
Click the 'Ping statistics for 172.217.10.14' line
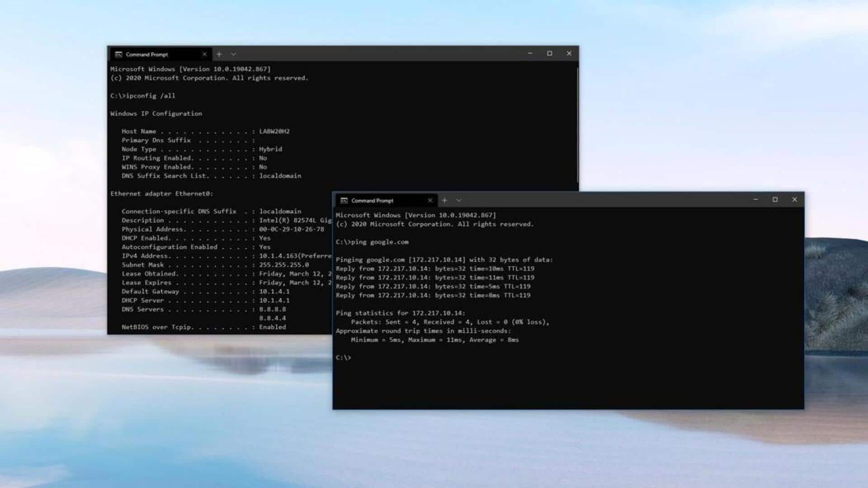point(401,313)
